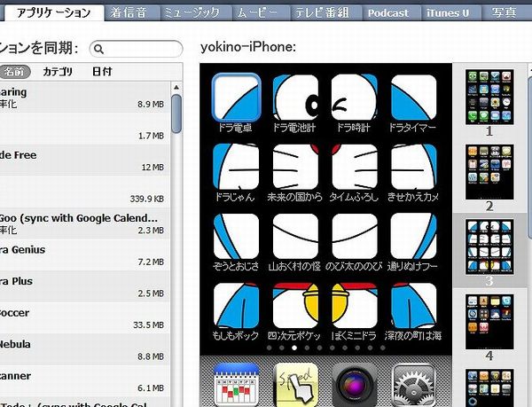
Task: Sort apps by カテゴリ
Action: pos(58,72)
